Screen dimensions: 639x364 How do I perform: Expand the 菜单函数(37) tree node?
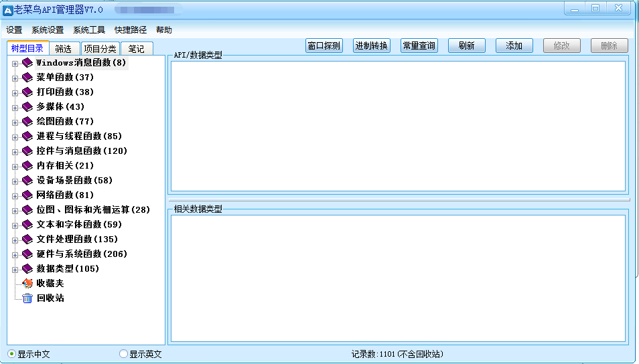click(x=15, y=78)
